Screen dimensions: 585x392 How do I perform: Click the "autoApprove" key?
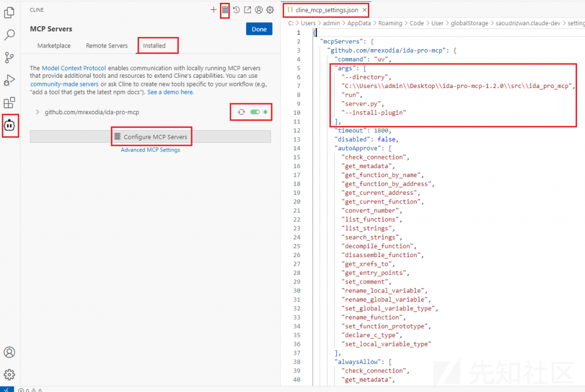(359, 148)
